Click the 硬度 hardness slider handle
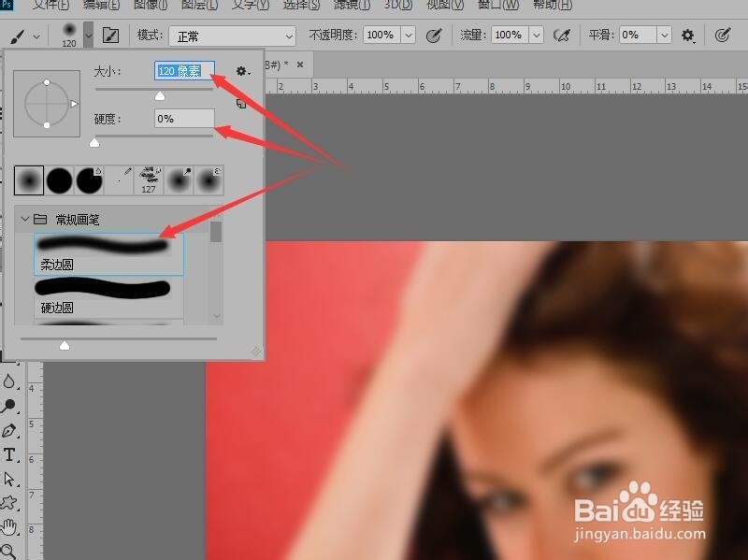The width and height of the screenshot is (748, 560). (94, 142)
